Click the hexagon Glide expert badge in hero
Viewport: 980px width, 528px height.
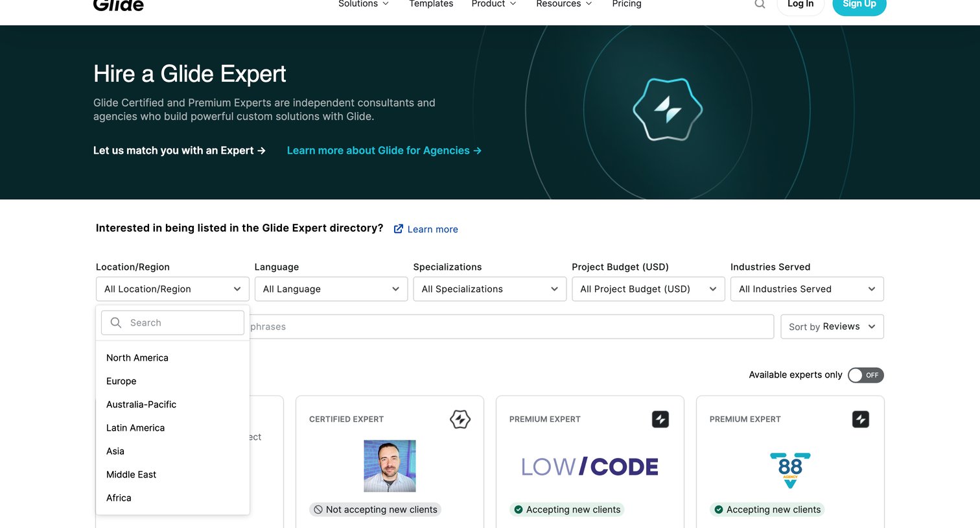668,109
